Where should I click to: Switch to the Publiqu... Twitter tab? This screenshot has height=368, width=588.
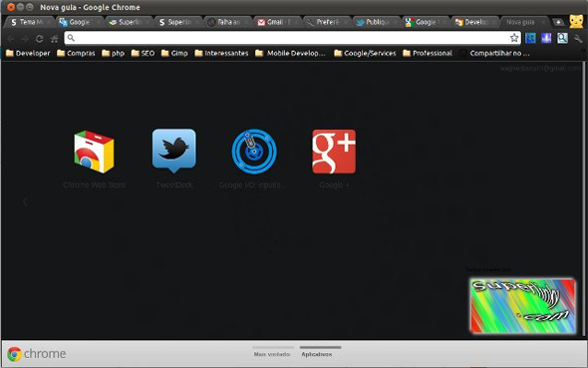click(376, 22)
